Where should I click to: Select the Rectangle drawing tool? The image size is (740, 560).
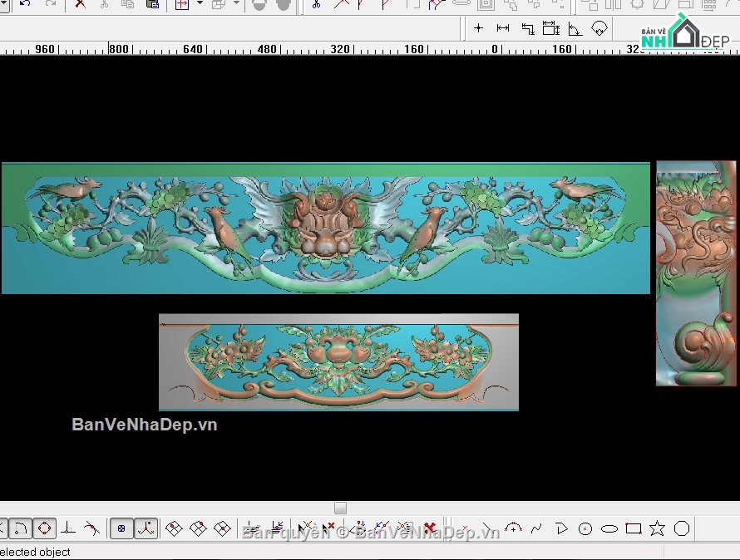pos(634,528)
